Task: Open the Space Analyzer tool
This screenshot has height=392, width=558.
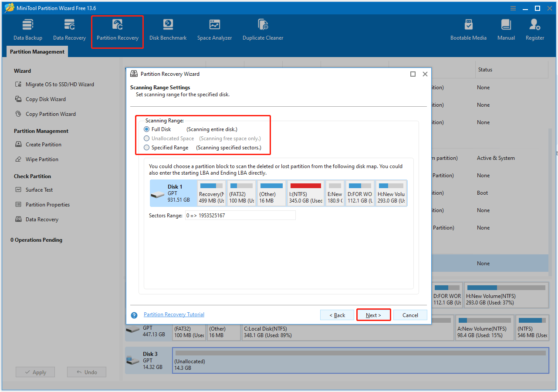Action: (214, 30)
